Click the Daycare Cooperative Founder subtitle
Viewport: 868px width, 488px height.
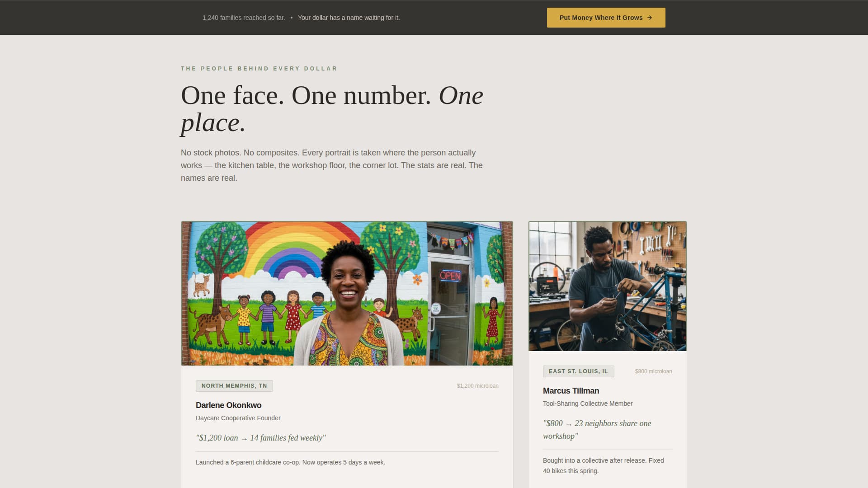coord(238,418)
